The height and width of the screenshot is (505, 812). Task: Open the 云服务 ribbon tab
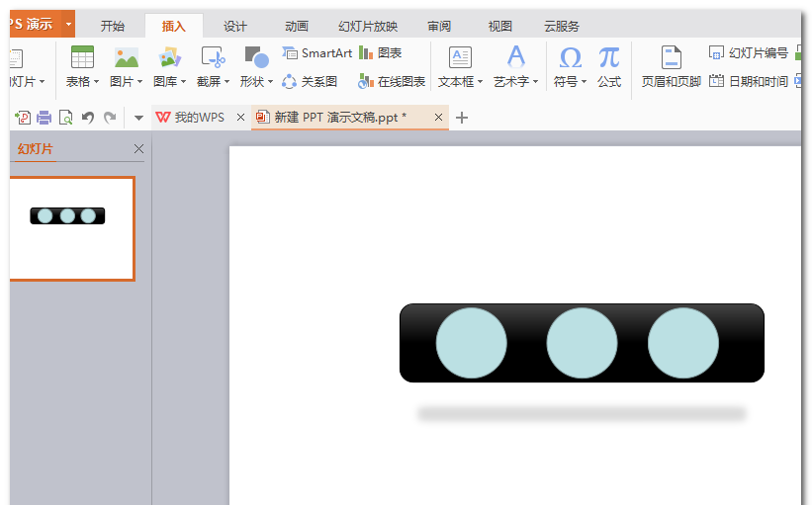(x=562, y=26)
